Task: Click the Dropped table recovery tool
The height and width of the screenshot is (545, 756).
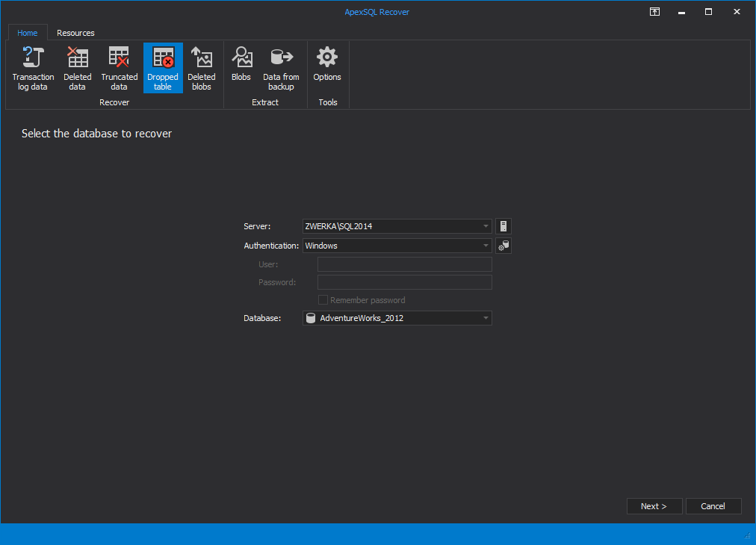Action: (x=163, y=67)
